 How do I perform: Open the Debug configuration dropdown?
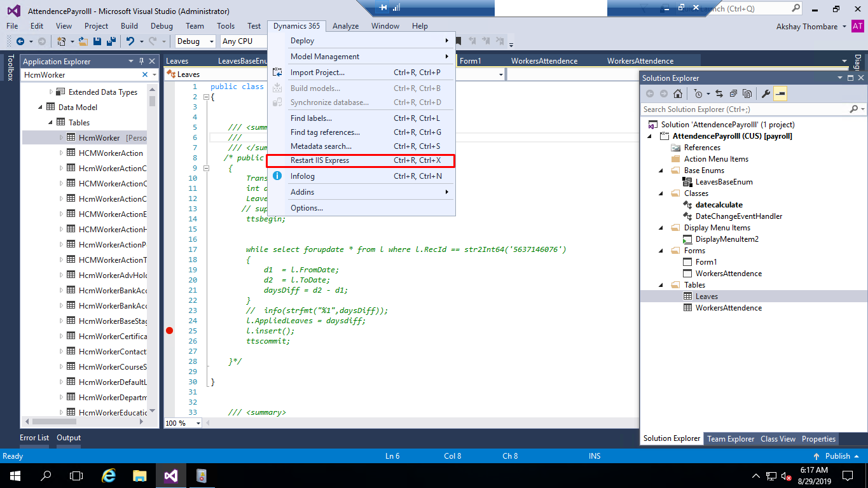196,41
